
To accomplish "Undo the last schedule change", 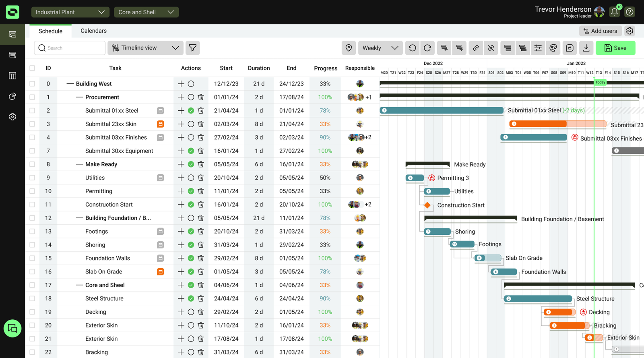I will coord(412,48).
